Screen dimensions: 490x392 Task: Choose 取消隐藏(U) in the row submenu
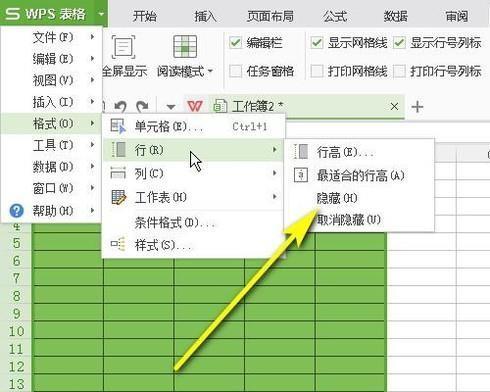[359, 220]
